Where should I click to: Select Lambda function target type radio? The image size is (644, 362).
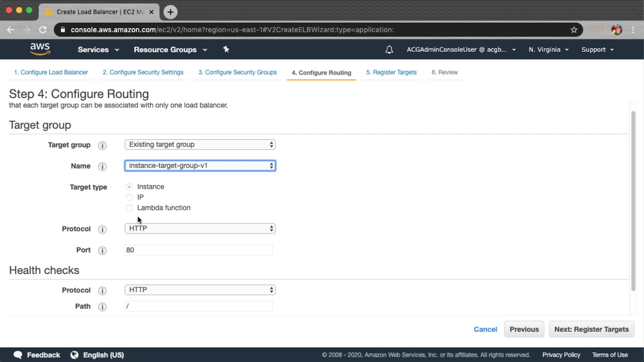click(x=129, y=208)
